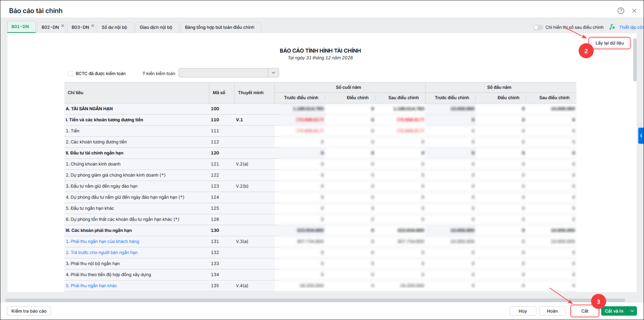This screenshot has height=320, width=644.
Task: Open link Phải thu ngắn hạn của khách hàng
Action: click(103, 242)
